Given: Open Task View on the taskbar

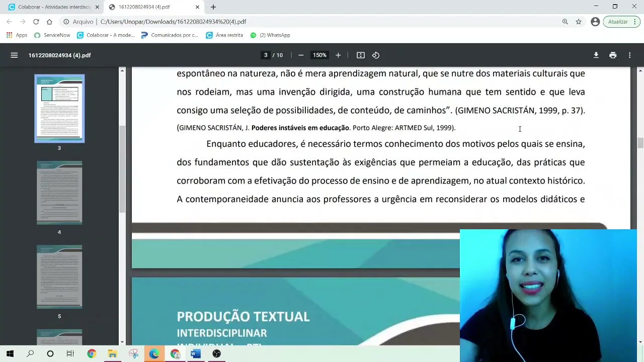Looking at the screenshot, I should click(70, 354).
